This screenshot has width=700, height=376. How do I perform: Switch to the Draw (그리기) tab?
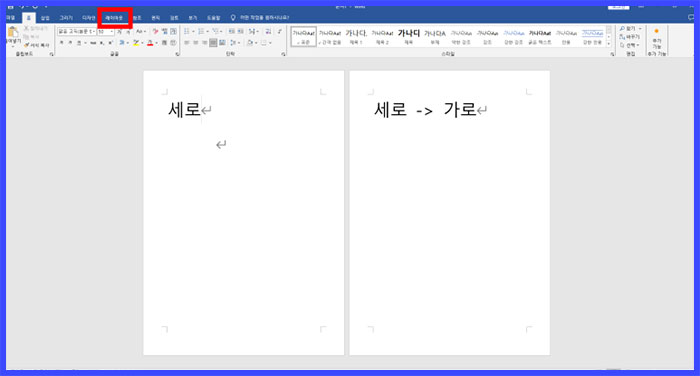coord(66,18)
